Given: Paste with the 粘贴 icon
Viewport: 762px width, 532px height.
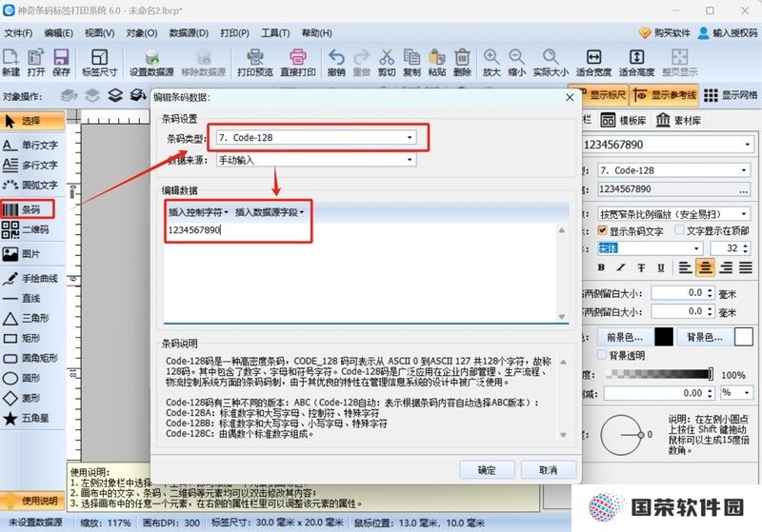Looking at the screenshot, I should pos(437,62).
